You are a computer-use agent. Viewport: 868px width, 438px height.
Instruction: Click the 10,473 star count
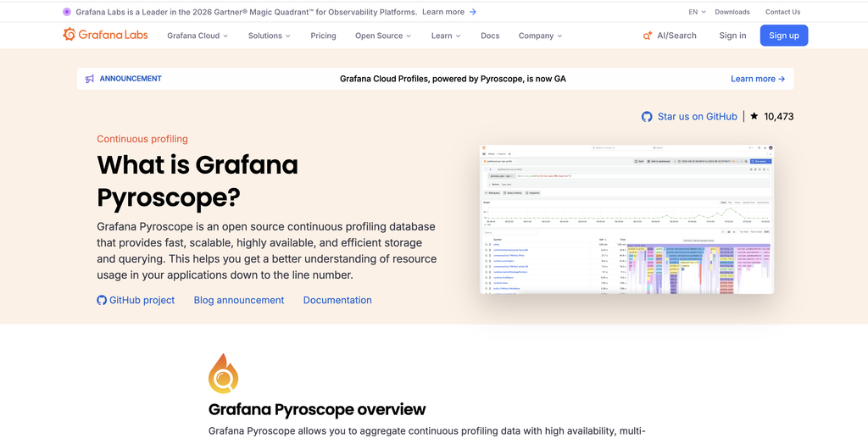click(x=778, y=117)
